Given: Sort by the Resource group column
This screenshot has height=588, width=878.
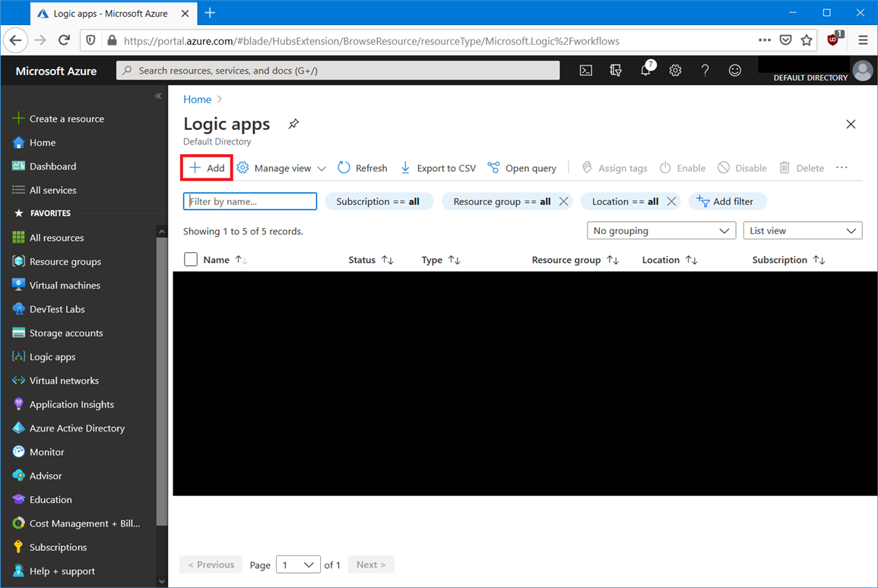Looking at the screenshot, I should [575, 260].
